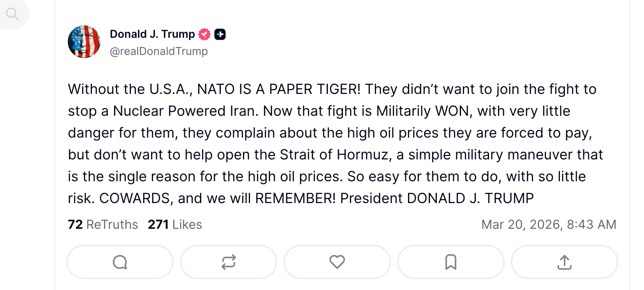ReTruth this post via arrows icon
This screenshot has width=644, height=290.
229,262
